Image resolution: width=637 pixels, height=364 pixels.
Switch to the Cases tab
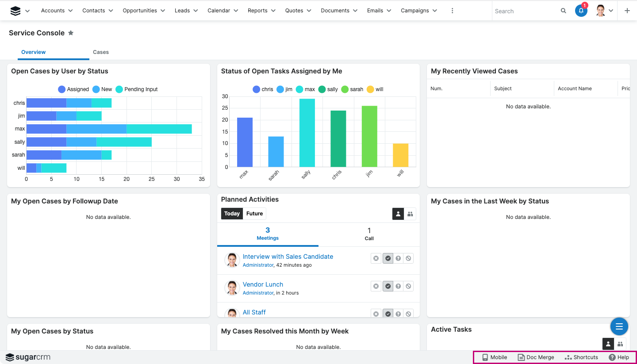point(101,52)
